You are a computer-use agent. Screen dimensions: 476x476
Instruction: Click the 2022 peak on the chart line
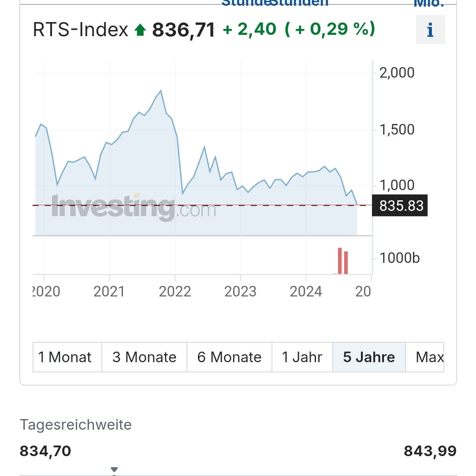[160, 90]
